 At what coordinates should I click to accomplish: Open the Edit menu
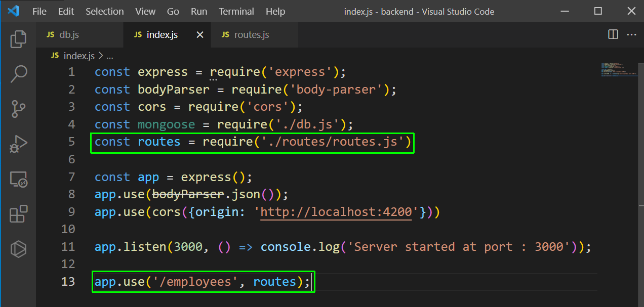tap(66, 11)
